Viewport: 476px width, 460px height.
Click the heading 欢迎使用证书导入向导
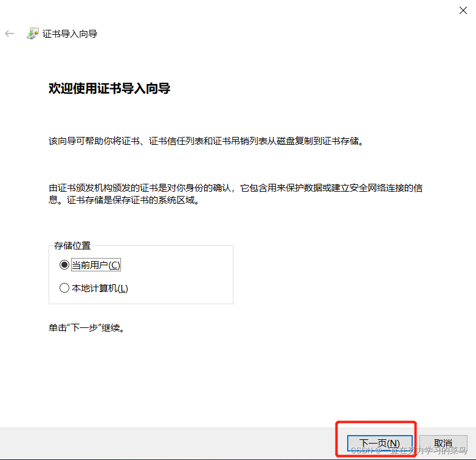pos(109,88)
